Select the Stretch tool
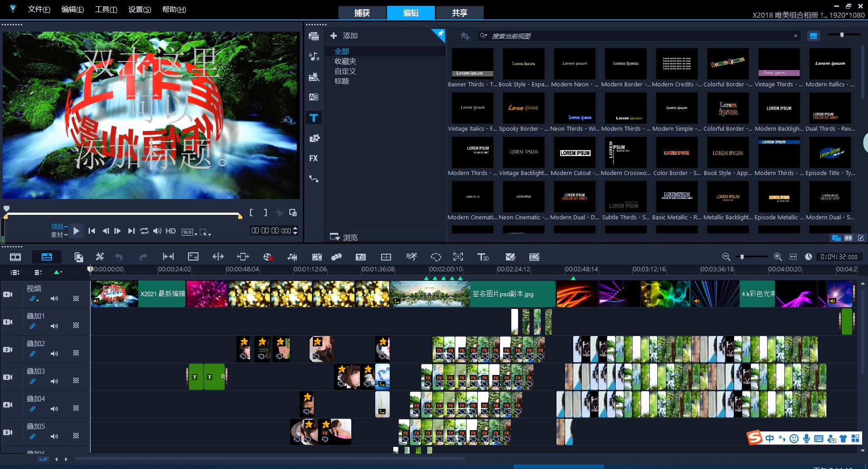This screenshot has height=469, width=868. pyautogui.click(x=193, y=257)
